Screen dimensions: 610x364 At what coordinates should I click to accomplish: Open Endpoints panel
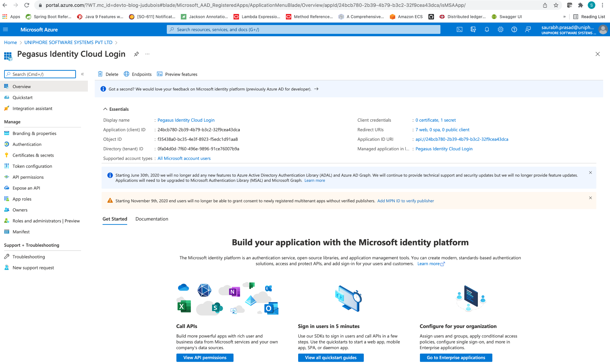[138, 74]
